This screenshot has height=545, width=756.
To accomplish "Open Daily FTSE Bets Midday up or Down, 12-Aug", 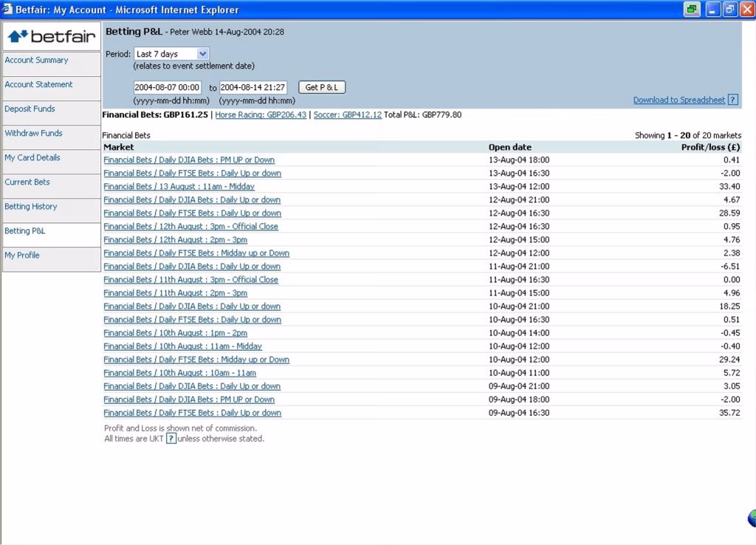I will 196,253.
